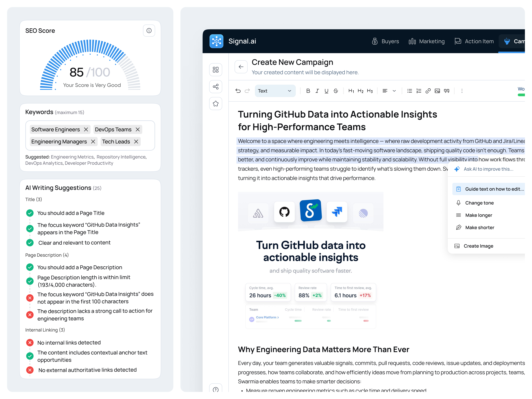Viewport: 532px width, 399px height.
Task: Open the share icon in the left sidebar
Action: [216, 87]
